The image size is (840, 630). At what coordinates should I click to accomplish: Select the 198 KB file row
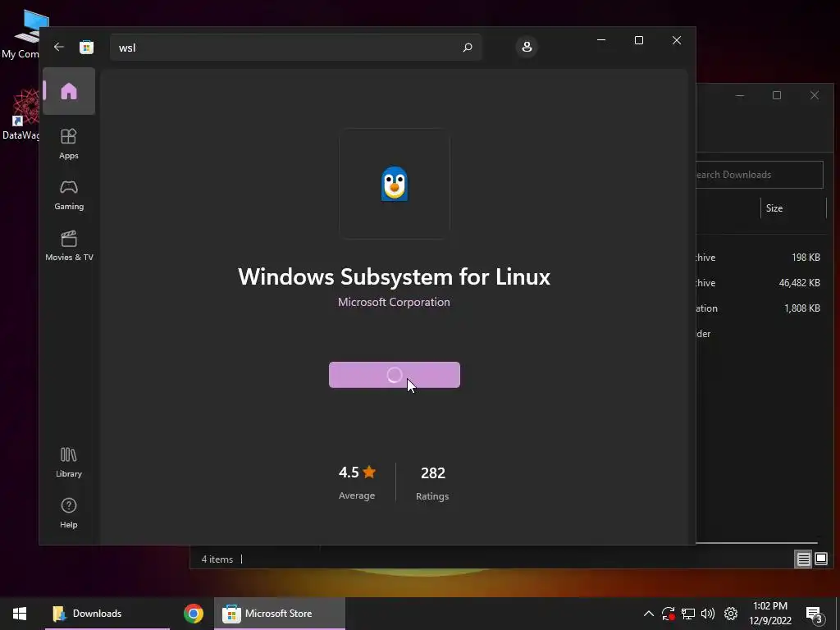pyautogui.click(x=761, y=258)
